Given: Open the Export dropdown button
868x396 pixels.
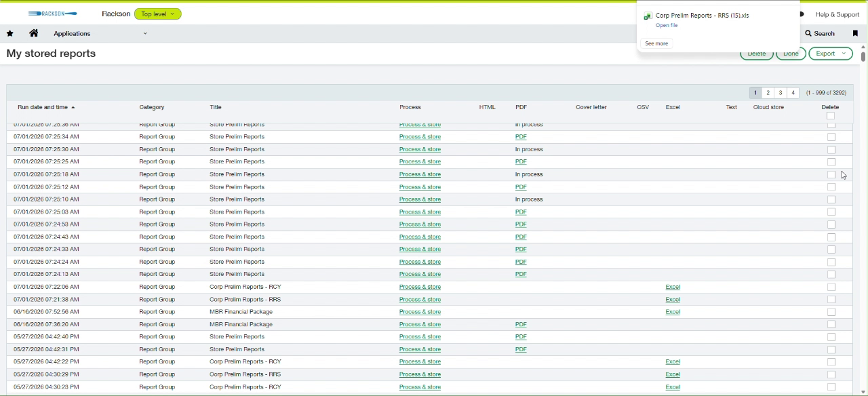Looking at the screenshot, I should click(x=831, y=54).
